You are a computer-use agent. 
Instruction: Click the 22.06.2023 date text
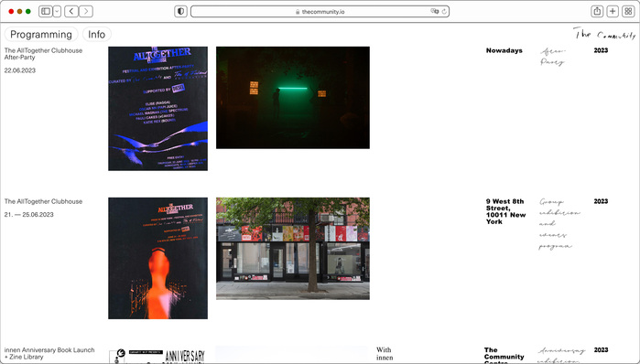click(x=20, y=70)
